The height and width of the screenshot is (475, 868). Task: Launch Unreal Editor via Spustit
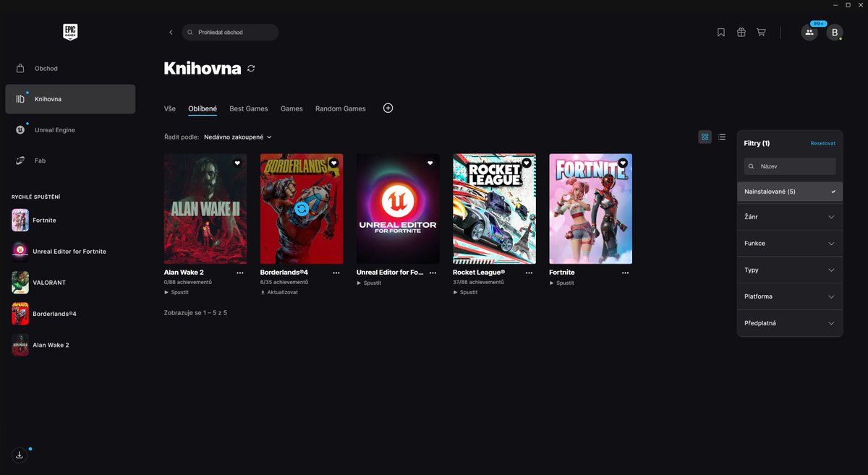click(369, 283)
